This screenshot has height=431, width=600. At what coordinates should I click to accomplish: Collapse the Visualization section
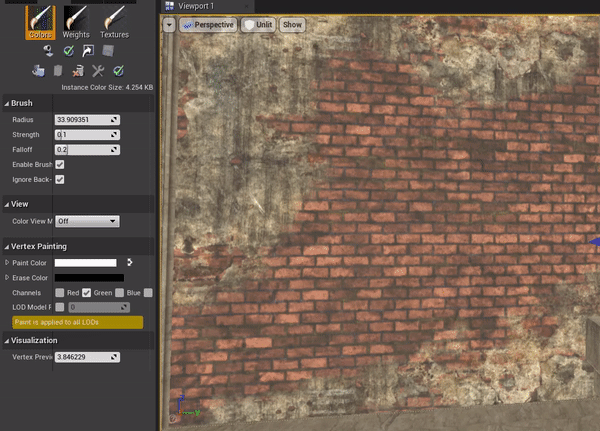7,341
